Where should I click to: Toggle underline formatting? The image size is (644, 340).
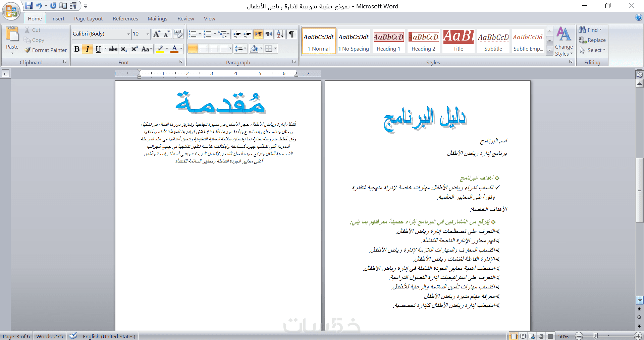[x=98, y=49]
